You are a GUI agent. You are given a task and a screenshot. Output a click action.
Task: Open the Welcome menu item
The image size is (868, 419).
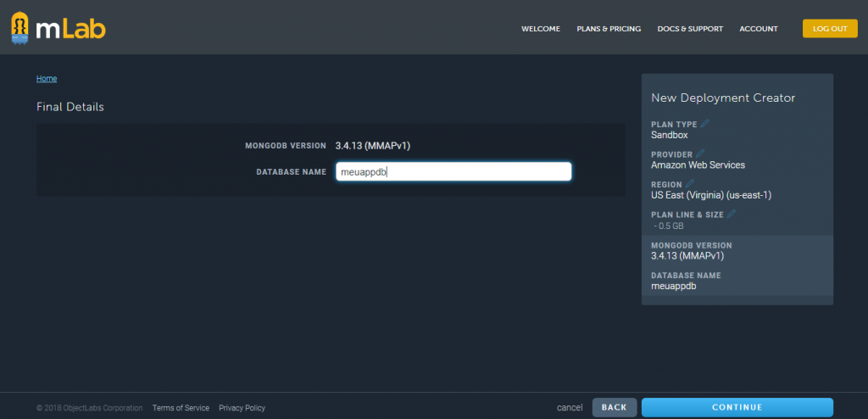(540, 29)
